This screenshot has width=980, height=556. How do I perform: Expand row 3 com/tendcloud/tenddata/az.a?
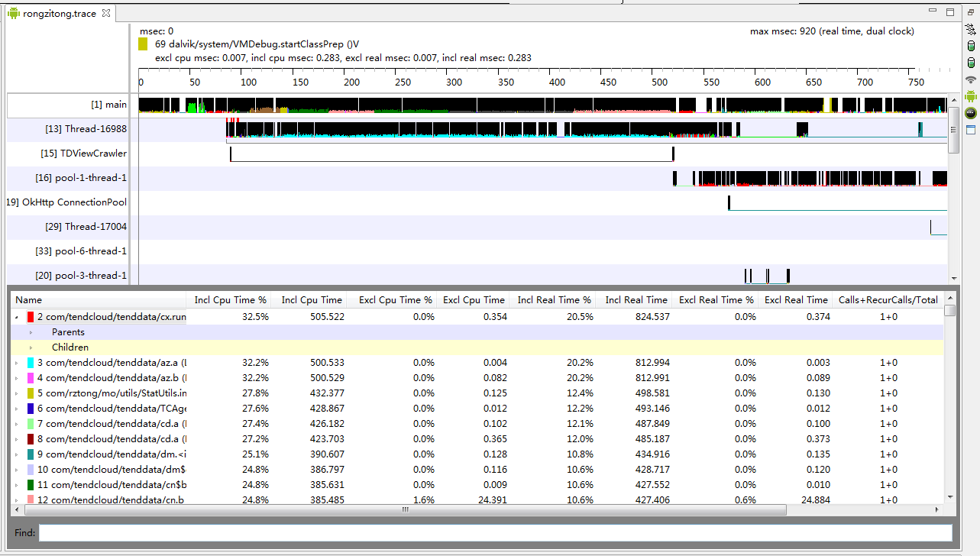point(17,363)
